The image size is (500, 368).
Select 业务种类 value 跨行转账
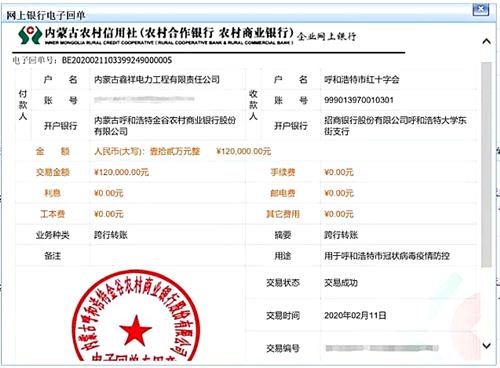[111, 235]
